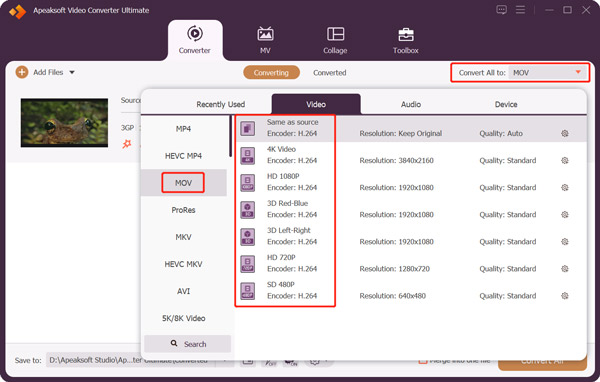Click the 3D Left-Right preset icon
Image resolution: width=600 pixels, height=382 pixels.
tap(248, 237)
